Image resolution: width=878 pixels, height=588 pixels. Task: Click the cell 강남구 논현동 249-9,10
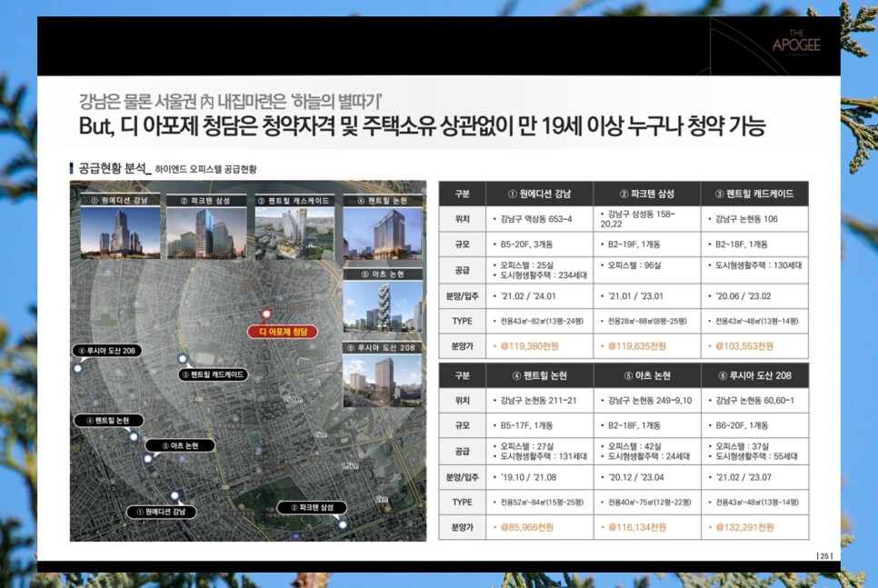[647, 401]
